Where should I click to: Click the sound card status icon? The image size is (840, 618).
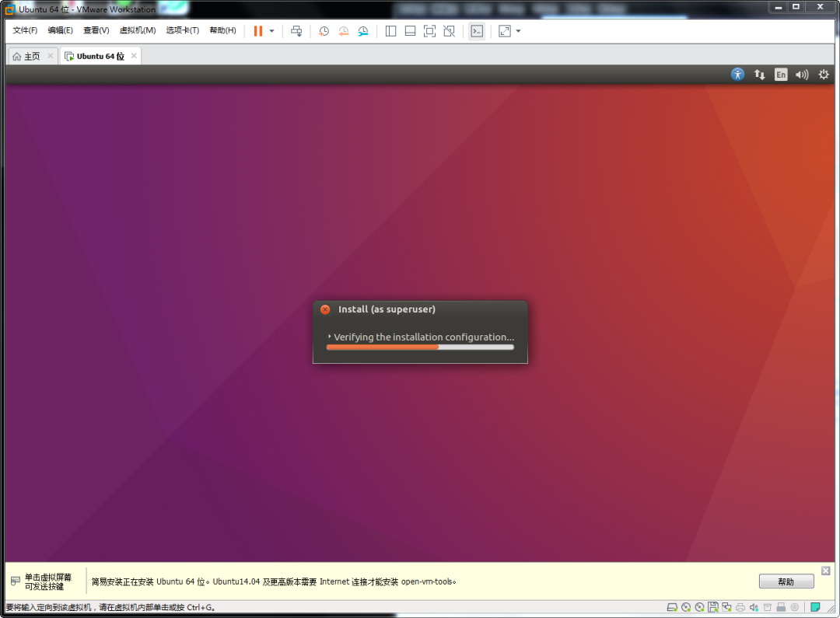pos(754,607)
